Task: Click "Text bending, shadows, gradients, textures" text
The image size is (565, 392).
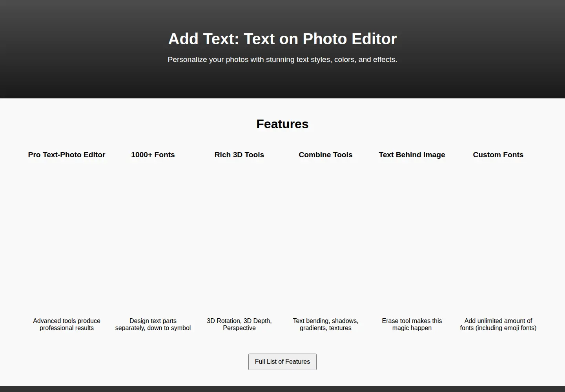Action: click(326, 325)
